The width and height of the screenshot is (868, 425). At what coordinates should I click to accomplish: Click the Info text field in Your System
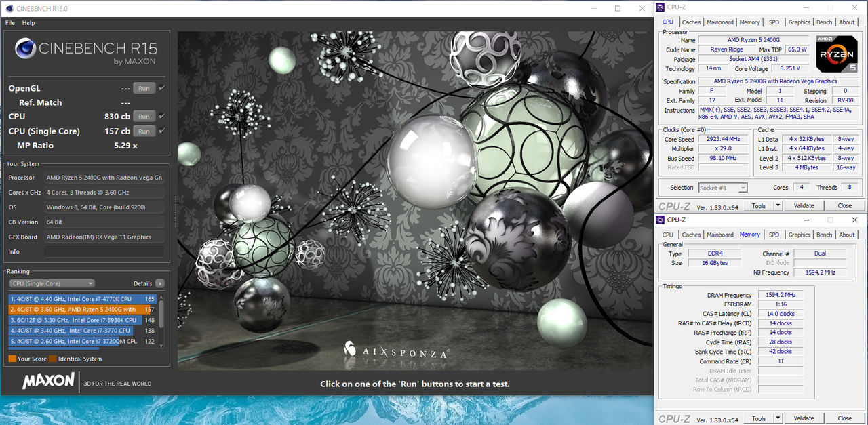coord(104,251)
